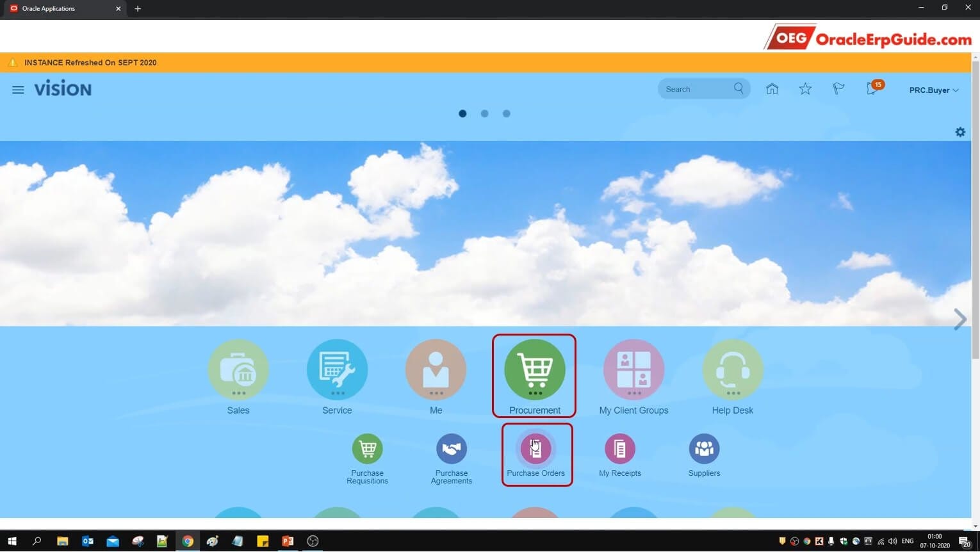Open Sticky Notes from taskbar
980x552 pixels.
click(x=263, y=541)
